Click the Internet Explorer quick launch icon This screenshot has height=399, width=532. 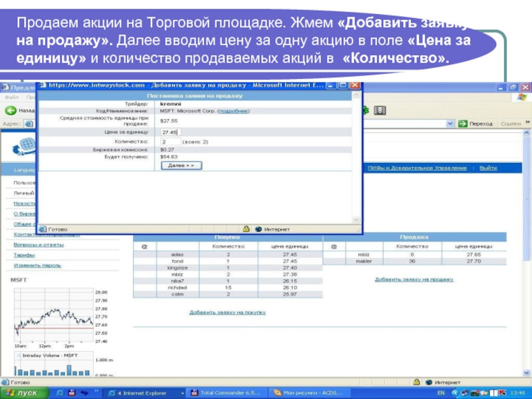(x=61, y=393)
